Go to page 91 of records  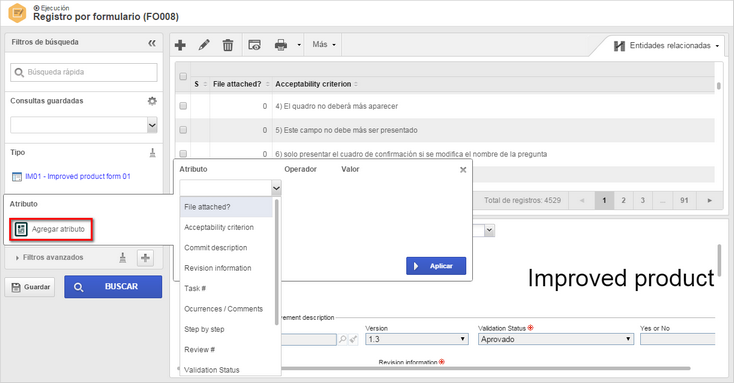684,200
